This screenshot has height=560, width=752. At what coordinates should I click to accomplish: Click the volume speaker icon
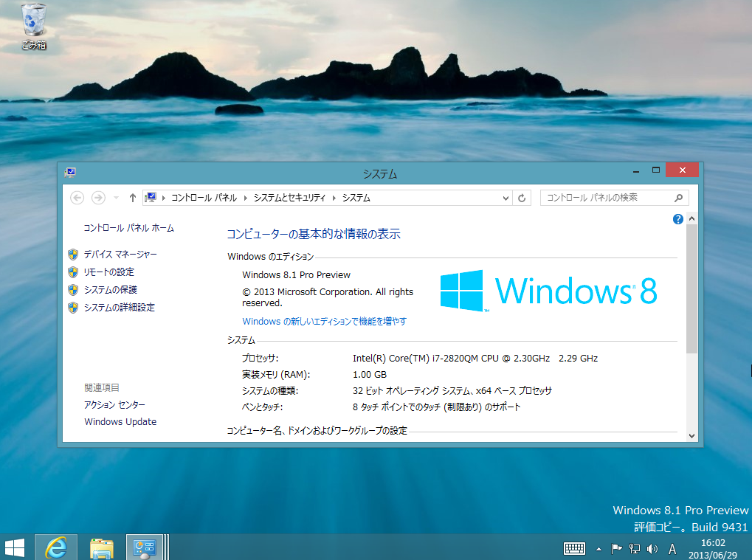tap(652, 548)
